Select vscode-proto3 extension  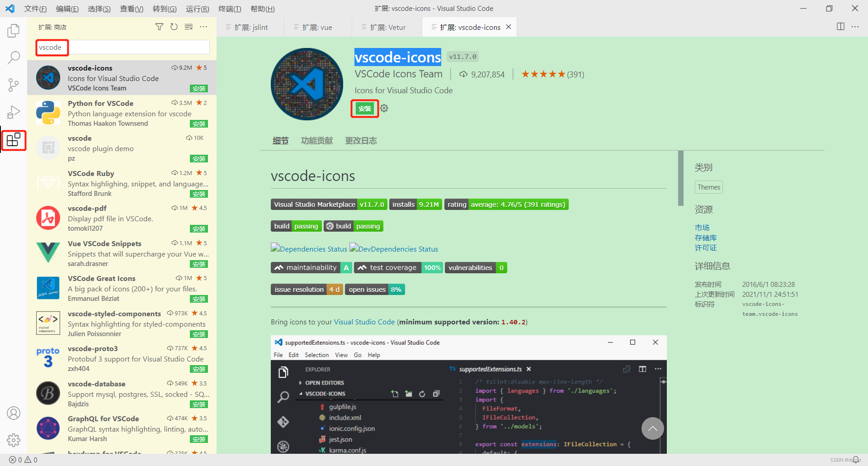(122, 358)
